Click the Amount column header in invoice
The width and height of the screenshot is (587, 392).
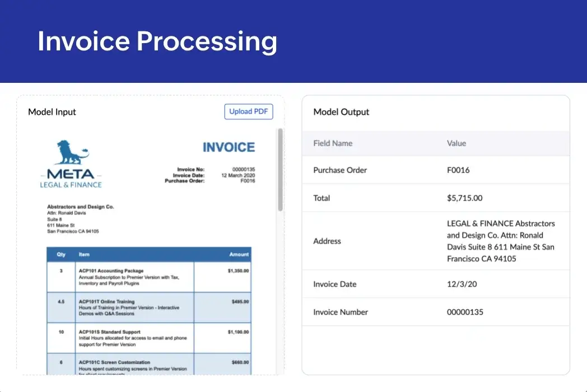coord(239,254)
